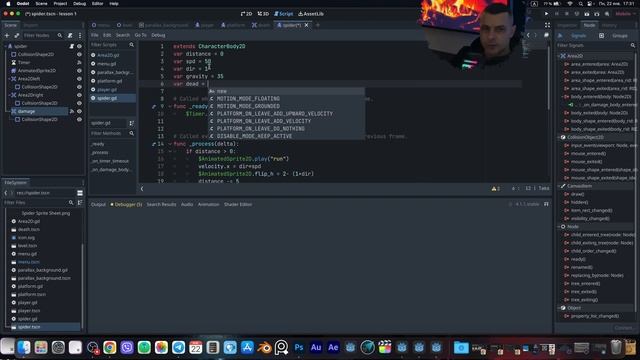Click the instantiate child scene link icon
The width and height of the screenshot is (640, 360).
pyautogui.click(x=17, y=36)
